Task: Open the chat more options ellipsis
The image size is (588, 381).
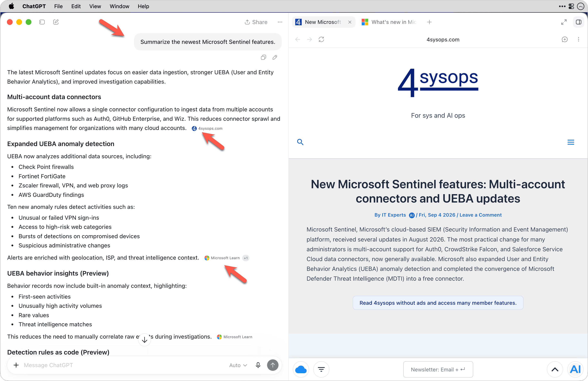Action: pos(280,22)
